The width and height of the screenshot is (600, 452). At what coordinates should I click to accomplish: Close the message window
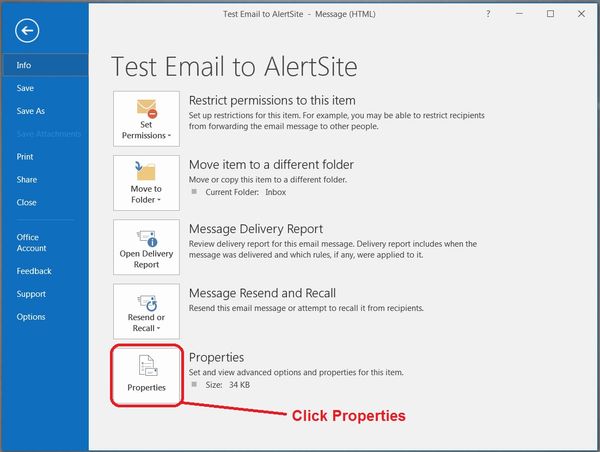pyautogui.click(x=581, y=14)
